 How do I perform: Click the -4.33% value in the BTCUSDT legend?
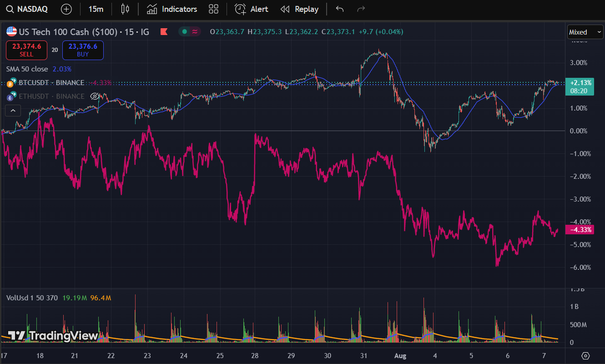[100, 83]
